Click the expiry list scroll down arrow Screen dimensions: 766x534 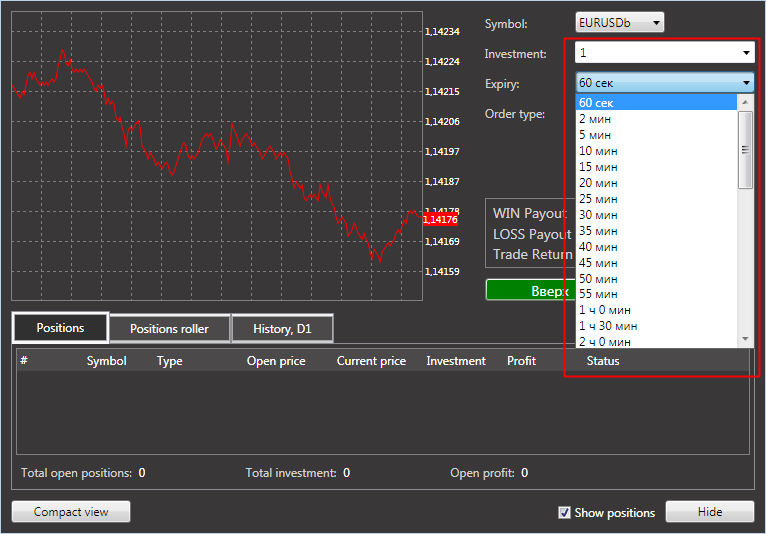tap(745, 339)
